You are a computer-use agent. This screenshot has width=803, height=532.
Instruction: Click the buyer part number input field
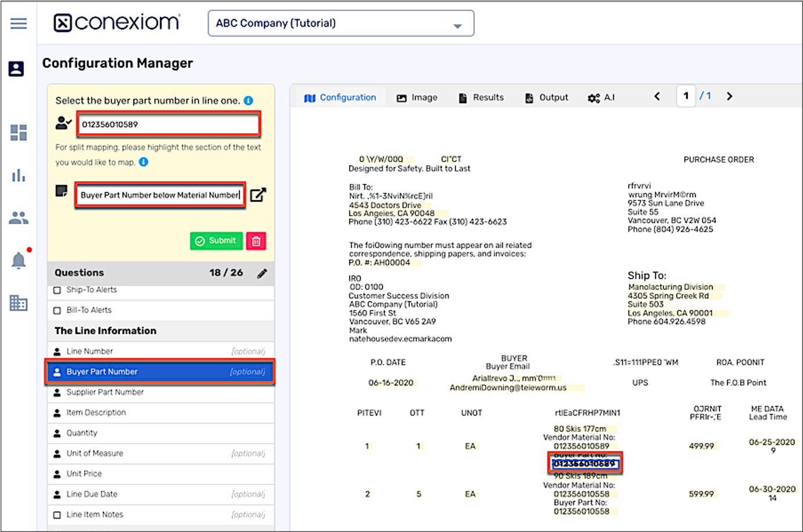pyautogui.click(x=169, y=124)
